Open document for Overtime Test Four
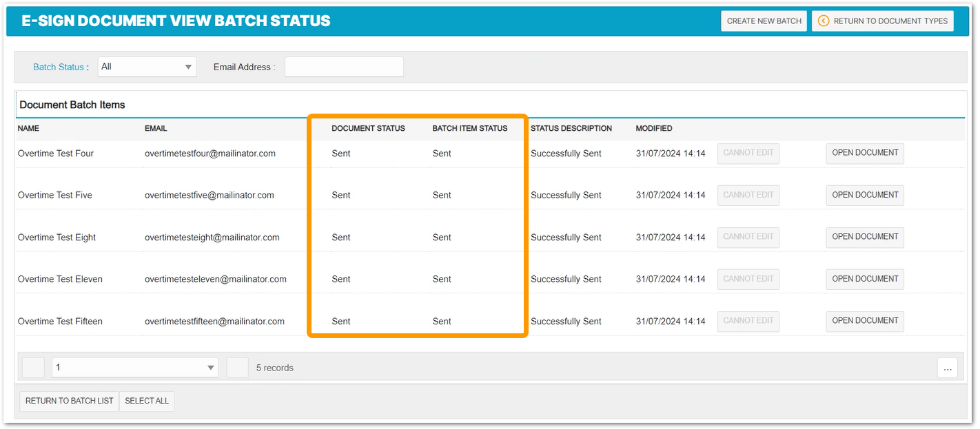The width and height of the screenshot is (980, 429). [864, 153]
